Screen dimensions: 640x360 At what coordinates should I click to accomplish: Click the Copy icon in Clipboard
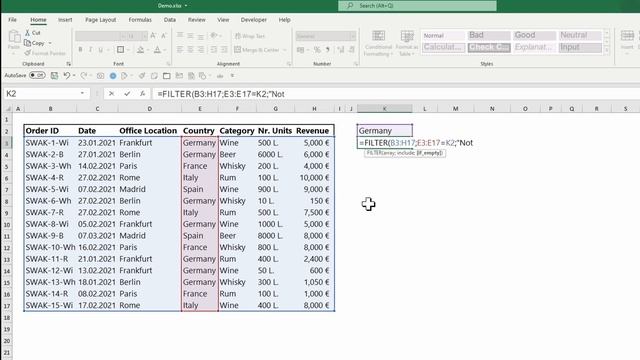pos(27,43)
